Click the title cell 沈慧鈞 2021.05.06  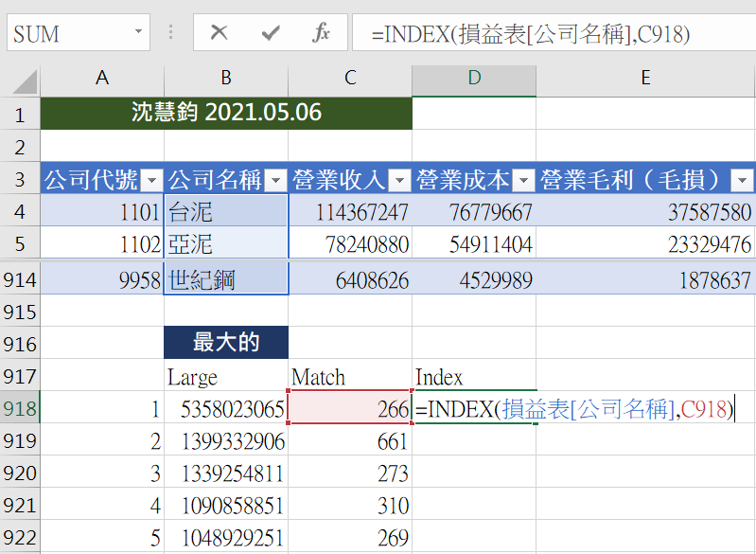(x=226, y=114)
